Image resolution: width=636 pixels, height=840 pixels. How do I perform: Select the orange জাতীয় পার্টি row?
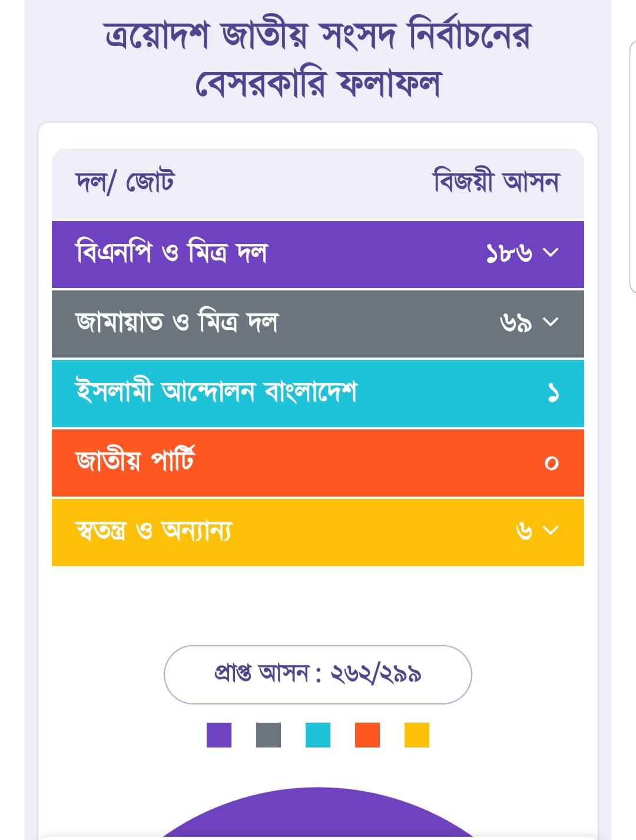(x=318, y=462)
